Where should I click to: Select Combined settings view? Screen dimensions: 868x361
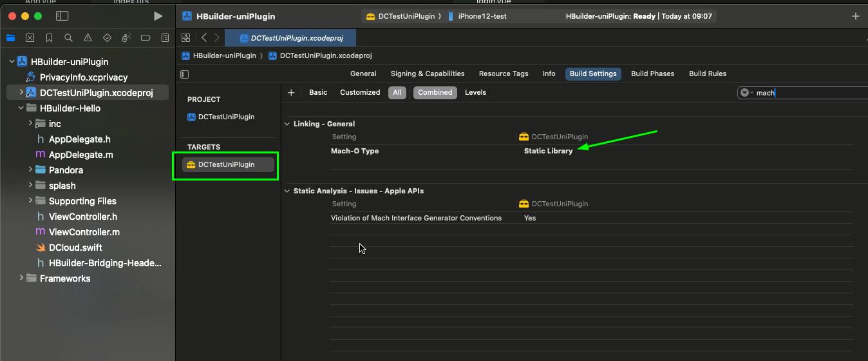[435, 93]
